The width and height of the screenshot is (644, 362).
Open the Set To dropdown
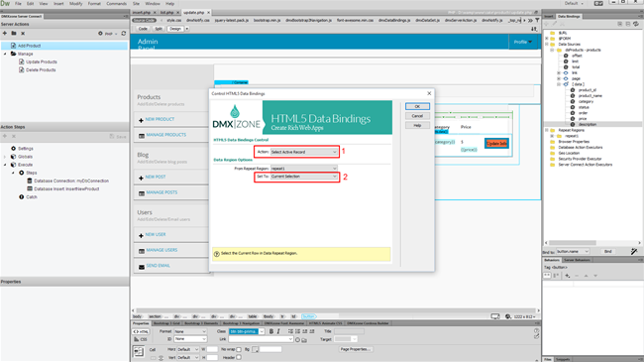point(304,177)
